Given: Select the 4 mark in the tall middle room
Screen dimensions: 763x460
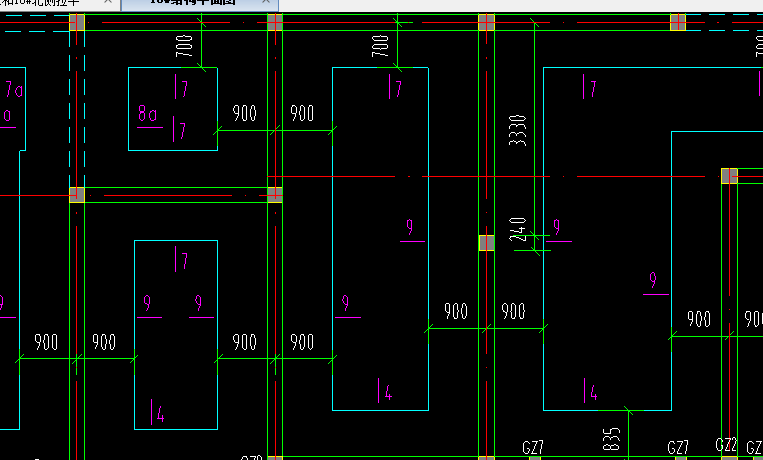Looking at the screenshot, I should [385, 390].
